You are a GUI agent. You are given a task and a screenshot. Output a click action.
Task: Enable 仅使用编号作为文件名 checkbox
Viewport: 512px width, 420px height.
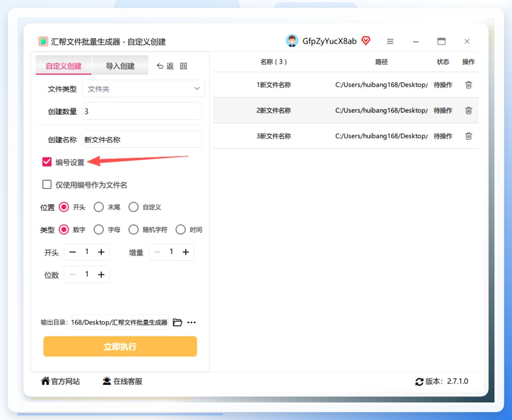pyautogui.click(x=47, y=184)
